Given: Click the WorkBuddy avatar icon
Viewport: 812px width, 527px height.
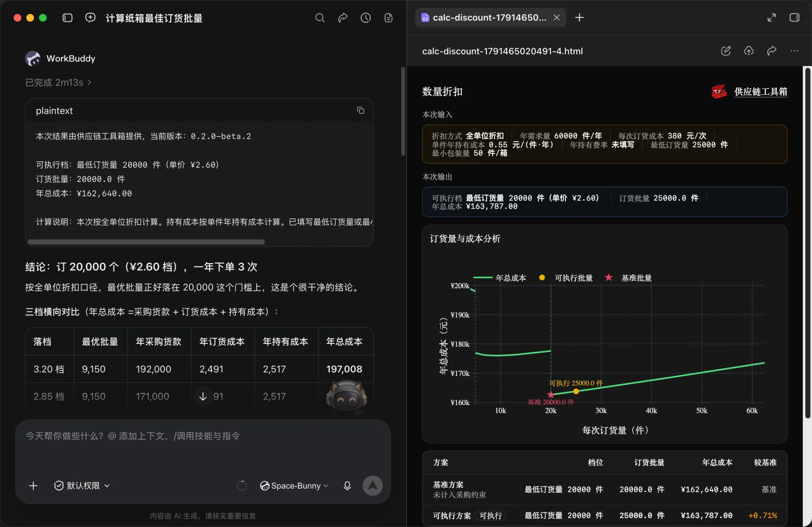Looking at the screenshot, I should pyautogui.click(x=33, y=58).
